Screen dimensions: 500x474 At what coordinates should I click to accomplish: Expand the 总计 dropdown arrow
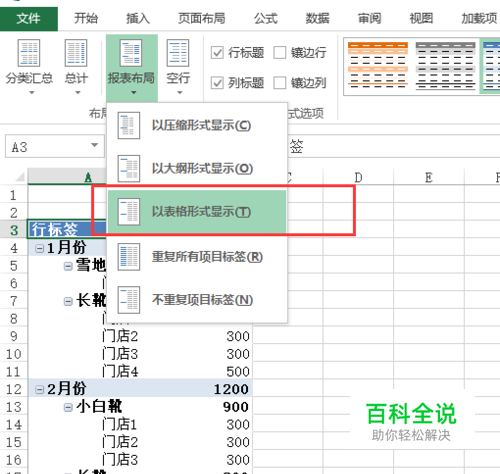tap(78, 93)
